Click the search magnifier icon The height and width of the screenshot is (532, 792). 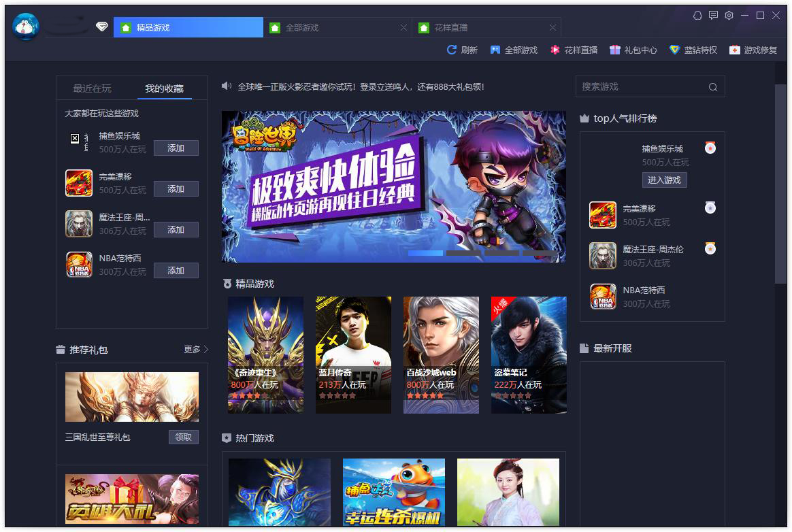tap(712, 87)
